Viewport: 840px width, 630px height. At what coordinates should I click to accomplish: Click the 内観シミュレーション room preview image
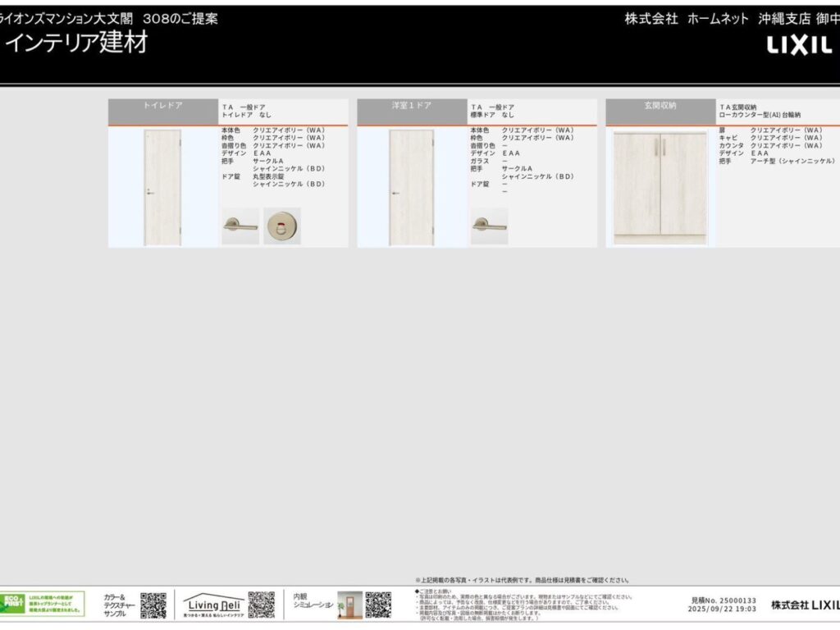349,605
